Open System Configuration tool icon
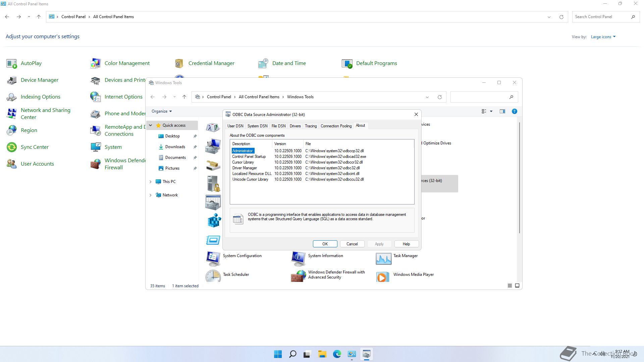The image size is (644, 362). [x=213, y=258]
